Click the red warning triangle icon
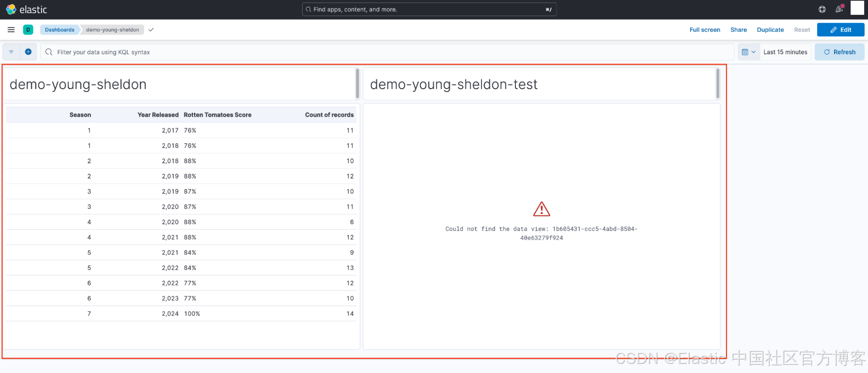This screenshot has height=373, width=868. click(x=541, y=209)
